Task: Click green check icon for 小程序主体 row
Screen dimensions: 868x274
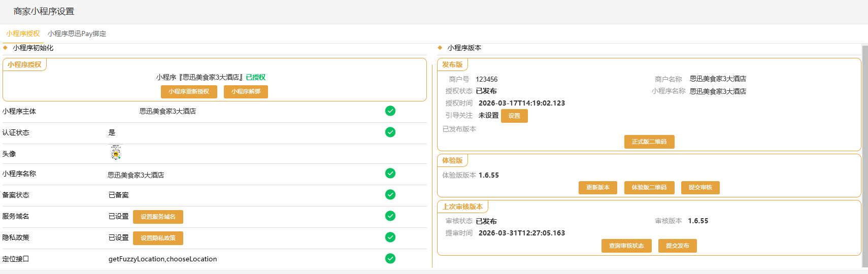Action: pos(390,111)
